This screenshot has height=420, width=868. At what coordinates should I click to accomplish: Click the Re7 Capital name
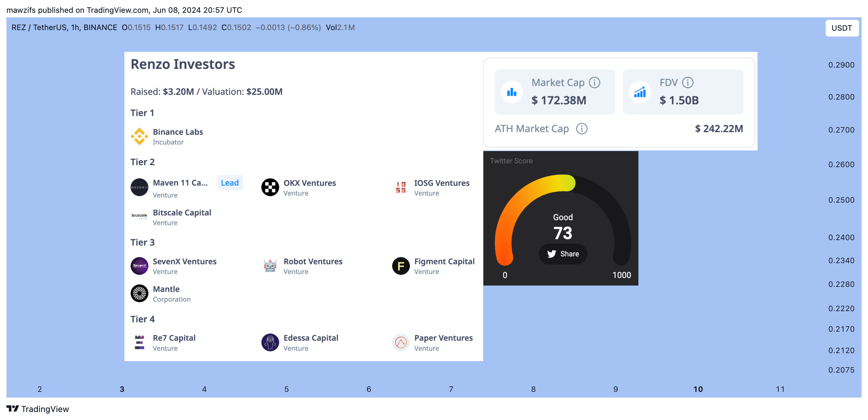pyautogui.click(x=174, y=338)
